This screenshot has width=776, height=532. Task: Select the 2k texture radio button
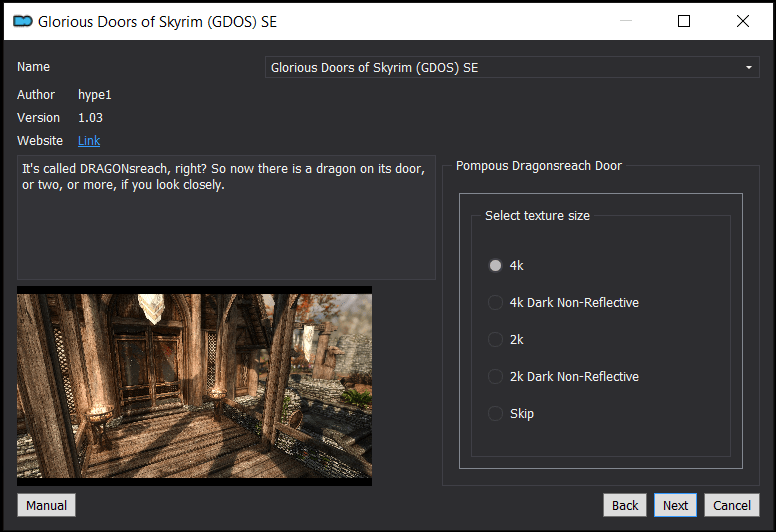(x=495, y=339)
